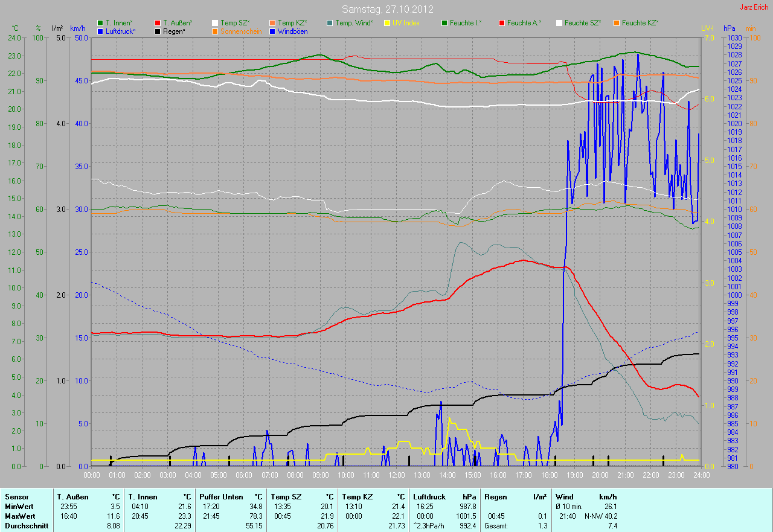This screenshot has width=773, height=532.
Task: Click the blue Luftdruck legend marker
Action: [100, 31]
